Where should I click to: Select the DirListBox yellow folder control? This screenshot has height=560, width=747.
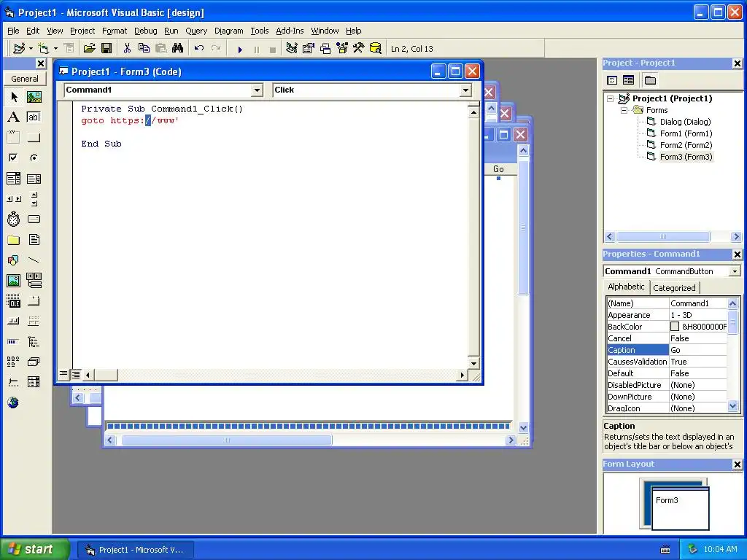coord(14,239)
